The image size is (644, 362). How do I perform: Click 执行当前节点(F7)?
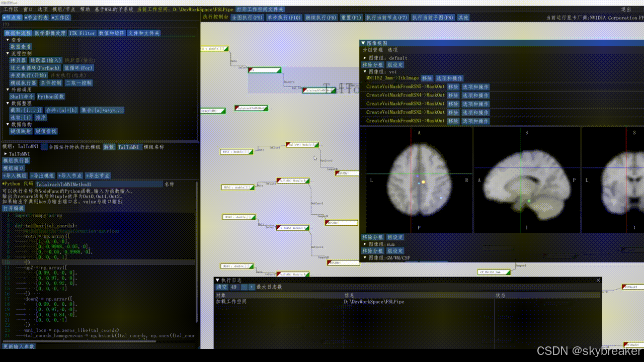point(387,18)
